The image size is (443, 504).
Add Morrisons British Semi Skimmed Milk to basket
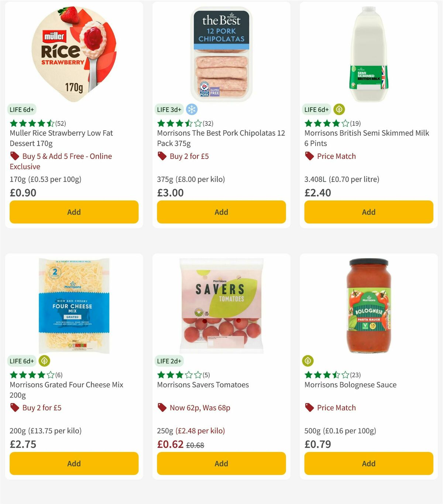point(368,212)
